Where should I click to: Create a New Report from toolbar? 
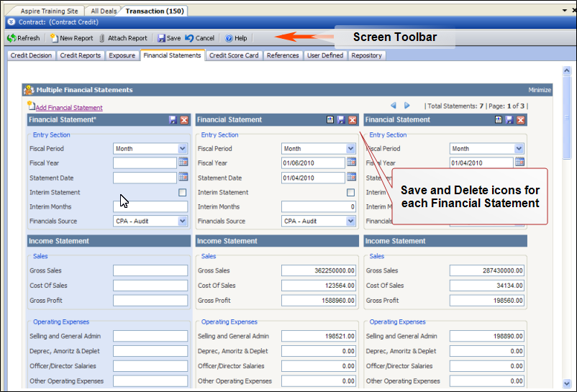(71, 38)
